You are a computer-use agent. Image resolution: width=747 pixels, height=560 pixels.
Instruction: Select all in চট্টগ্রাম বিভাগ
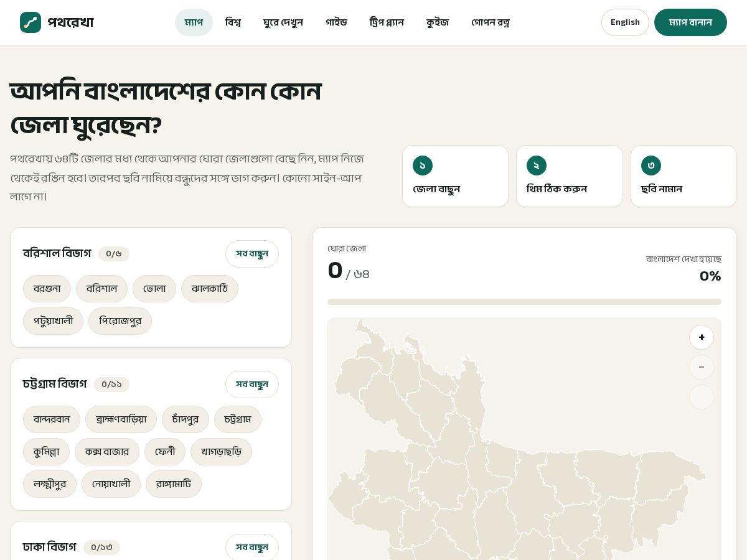[252, 385]
